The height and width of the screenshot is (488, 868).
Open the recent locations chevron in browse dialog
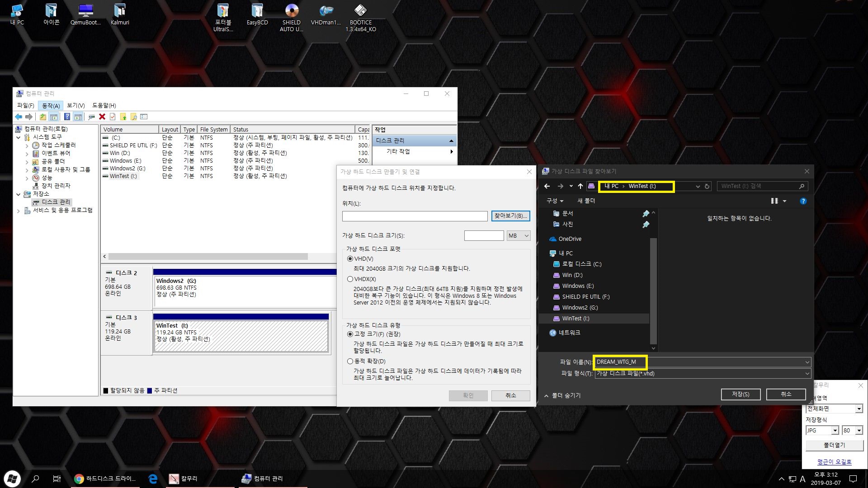point(571,186)
